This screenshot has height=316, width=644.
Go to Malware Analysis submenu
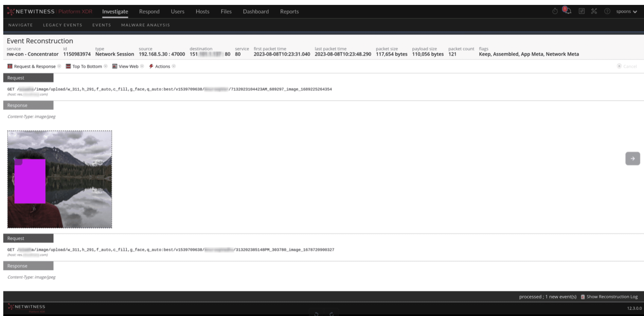click(145, 25)
